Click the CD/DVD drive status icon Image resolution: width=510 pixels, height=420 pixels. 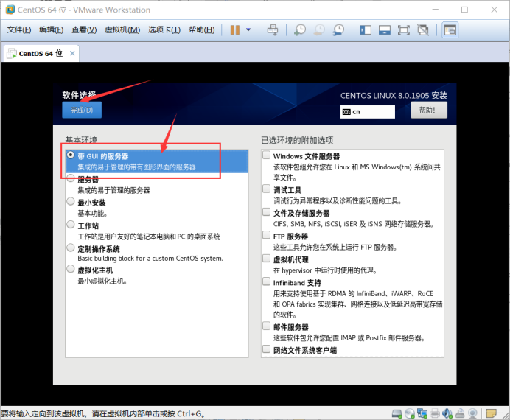(x=410, y=413)
